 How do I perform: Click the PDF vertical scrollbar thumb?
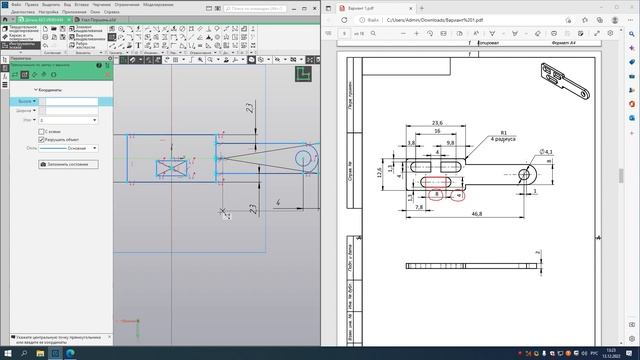621,176
